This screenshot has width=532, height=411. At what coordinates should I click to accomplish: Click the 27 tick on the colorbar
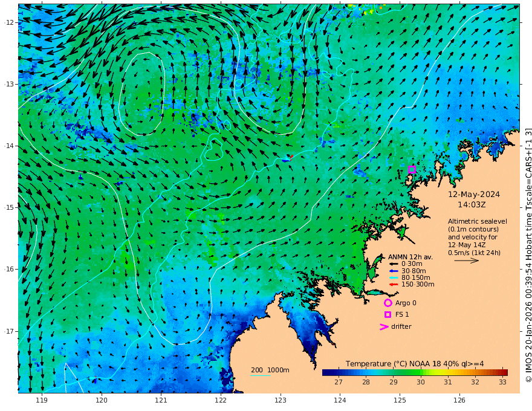click(x=339, y=382)
